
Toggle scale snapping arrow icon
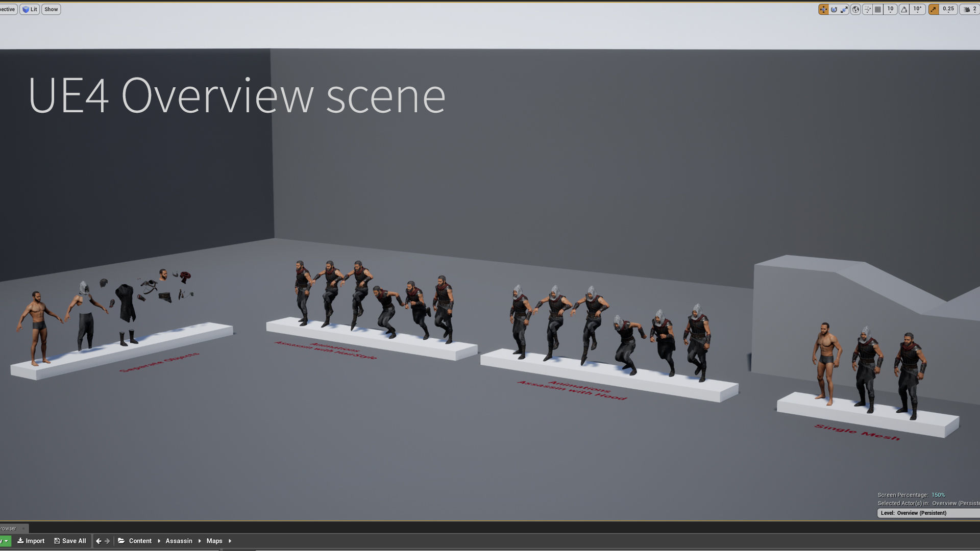click(934, 9)
